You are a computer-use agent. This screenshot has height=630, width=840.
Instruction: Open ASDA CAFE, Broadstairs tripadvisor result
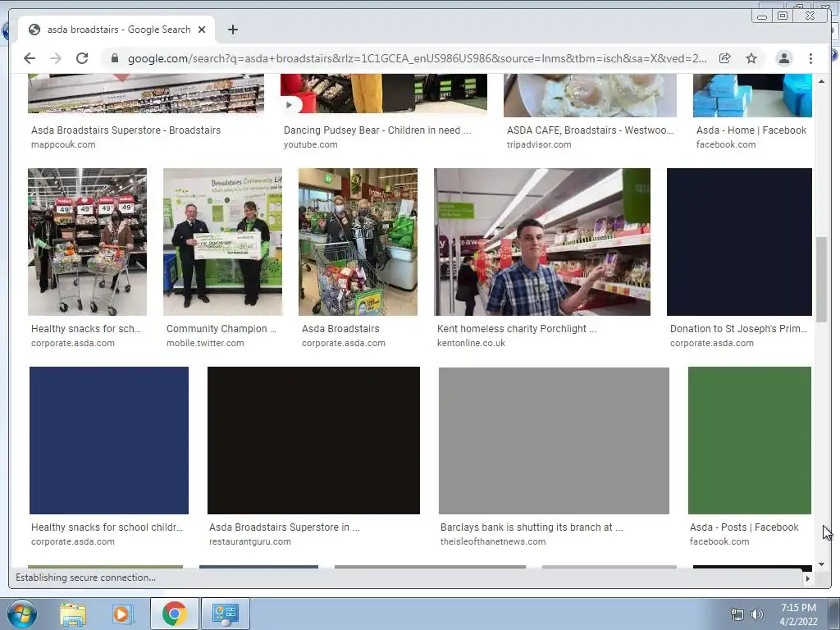pyautogui.click(x=590, y=130)
